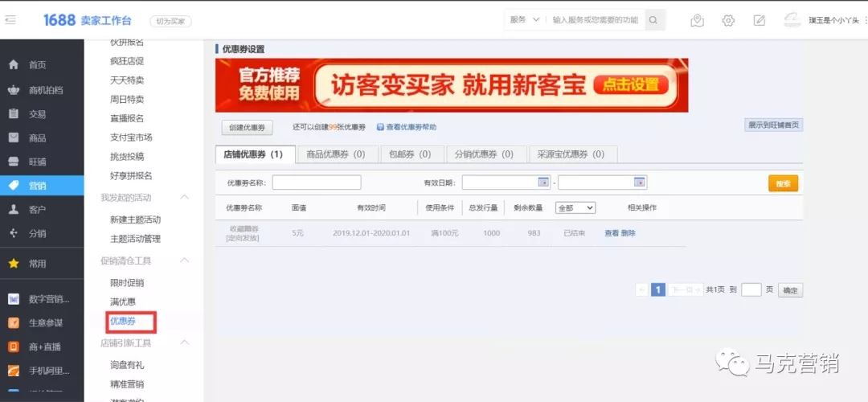Click the 删除 link for the coupon

pos(628,233)
